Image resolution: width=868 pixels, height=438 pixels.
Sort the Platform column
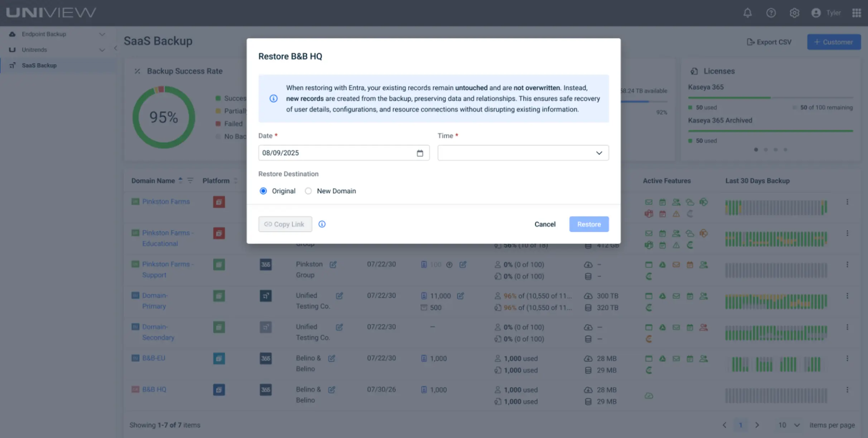[x=235, y=181]
